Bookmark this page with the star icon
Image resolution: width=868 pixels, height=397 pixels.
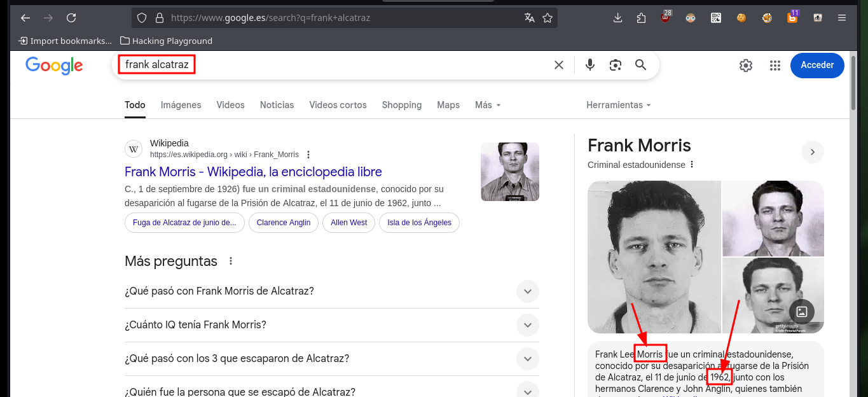coord(548,18)
